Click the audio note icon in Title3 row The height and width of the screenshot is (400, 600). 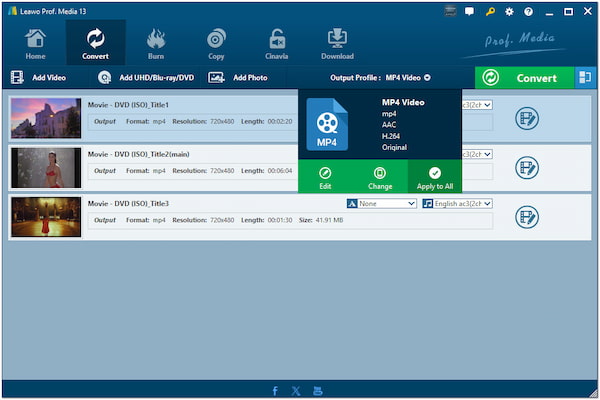(x=427, y=204)
